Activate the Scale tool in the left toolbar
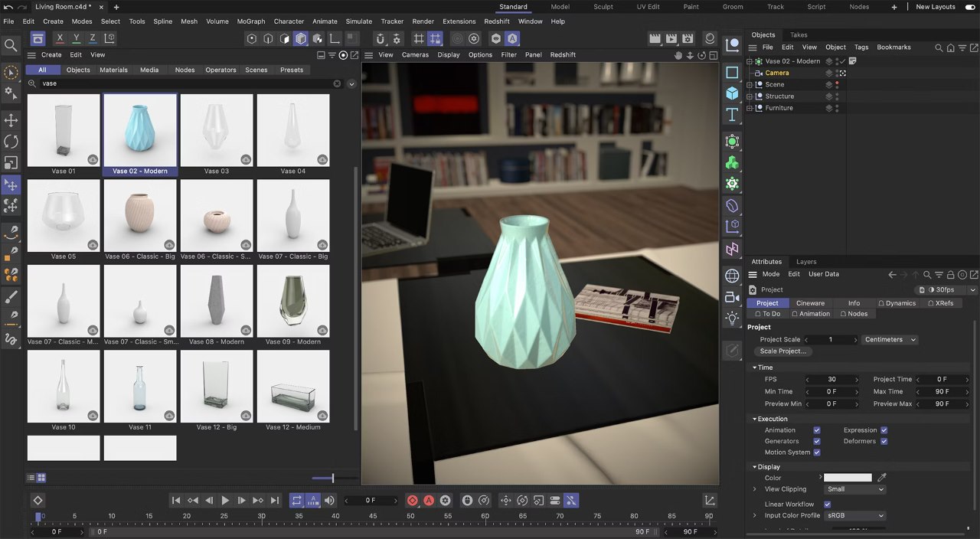Image resolution: width=980 pixels, height=539 pixels. coord(11,162)
